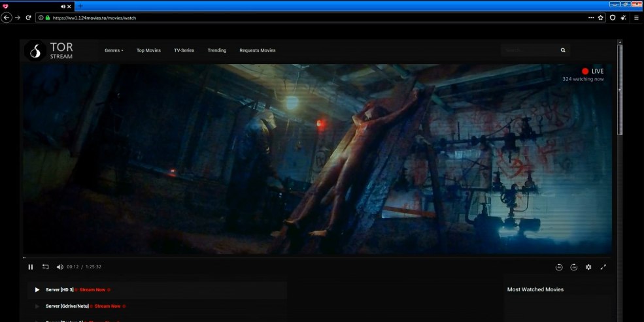Expand the Genres dropdown menu

[114, 50]
